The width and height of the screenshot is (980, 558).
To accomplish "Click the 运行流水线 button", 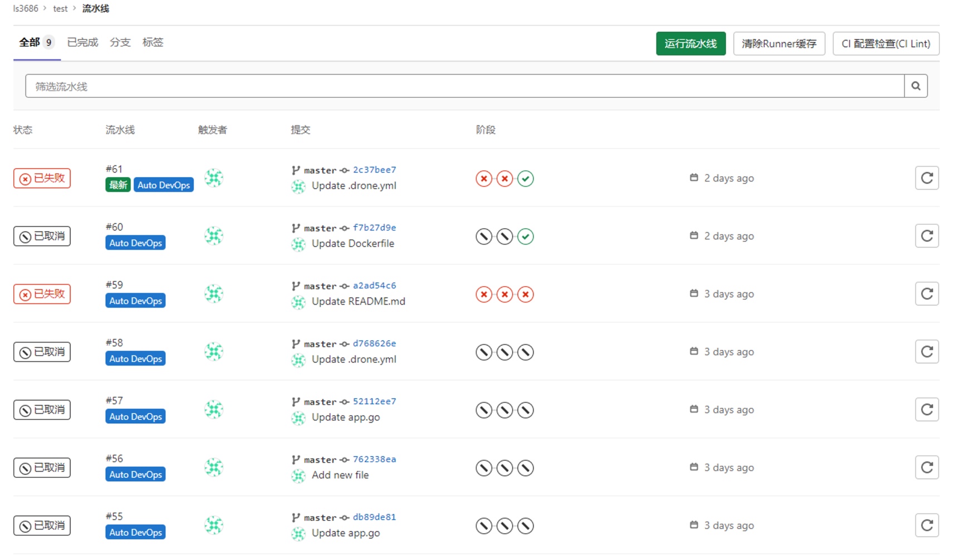I will [690, 43].
